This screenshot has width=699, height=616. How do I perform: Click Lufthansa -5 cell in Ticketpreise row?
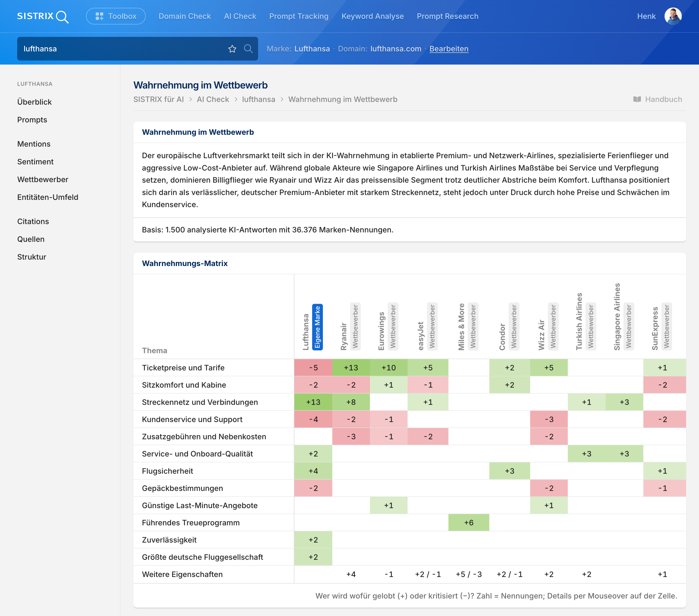coord(313,367)
